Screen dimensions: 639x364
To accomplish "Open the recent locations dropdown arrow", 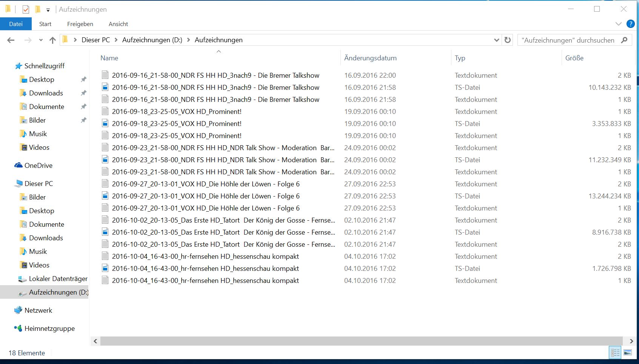I will (41, 40).
